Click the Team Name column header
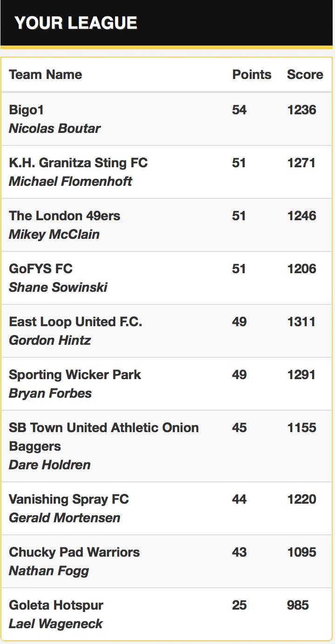This screenshot has height=644, width=335. [46, 74]
